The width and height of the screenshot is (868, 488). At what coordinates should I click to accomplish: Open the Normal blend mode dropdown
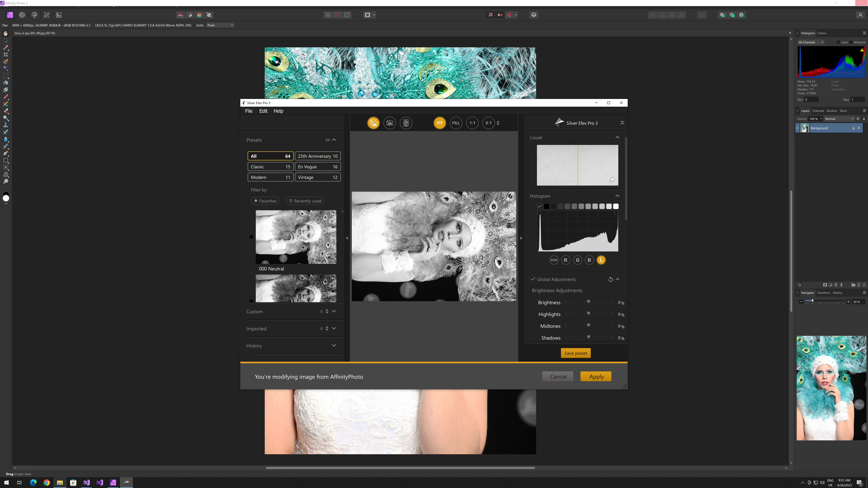click(x=839, y=119)
